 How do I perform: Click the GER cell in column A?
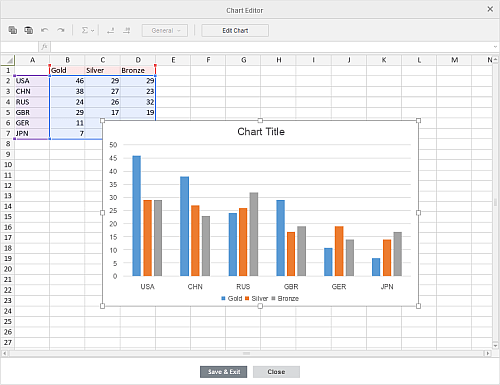point(32,123)
